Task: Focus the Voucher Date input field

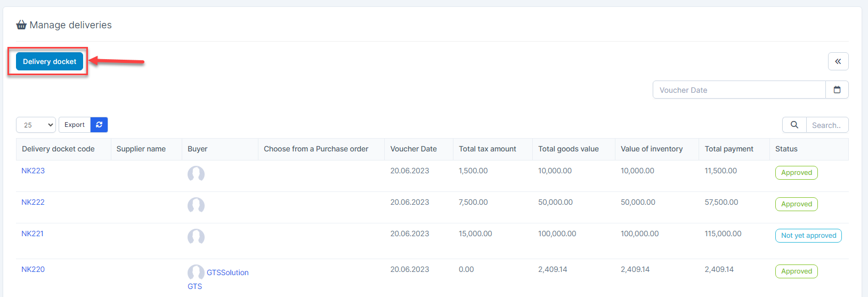Action: (739, 90)
